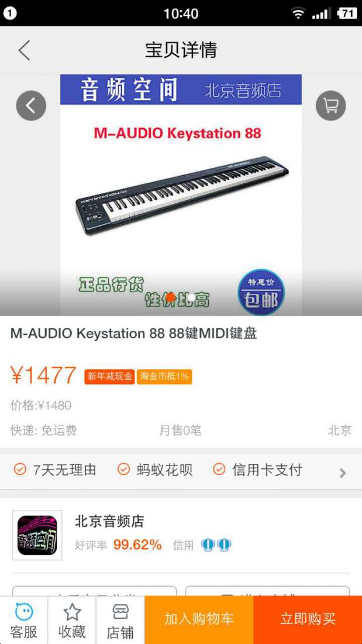Tap the blue crown credit icons
Screen dimensions: 362x644
(216, 545)
